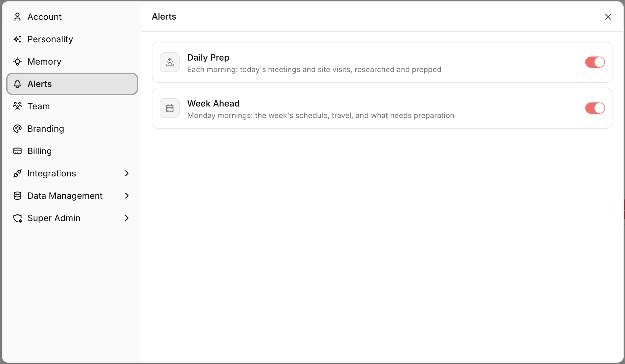Click the Data Management database icon
Screen dimensions: 625x364
click(x=17, y=196)
